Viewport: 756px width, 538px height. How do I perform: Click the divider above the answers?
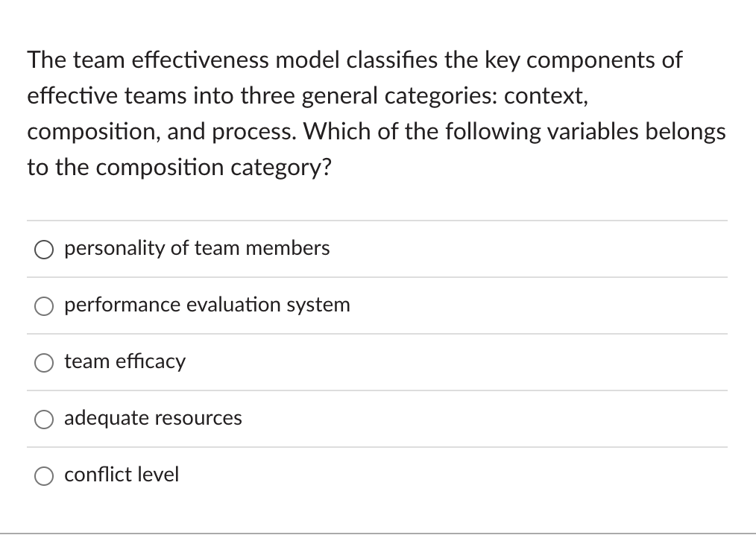[377, 221]
